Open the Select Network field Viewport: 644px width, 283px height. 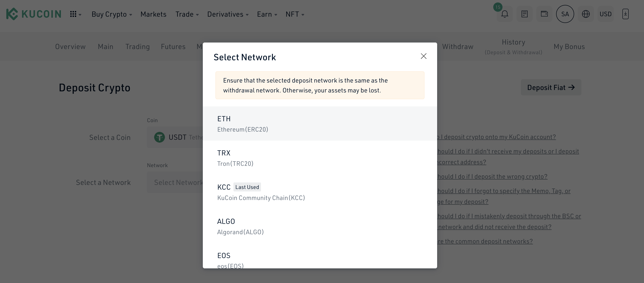point(175,182)
